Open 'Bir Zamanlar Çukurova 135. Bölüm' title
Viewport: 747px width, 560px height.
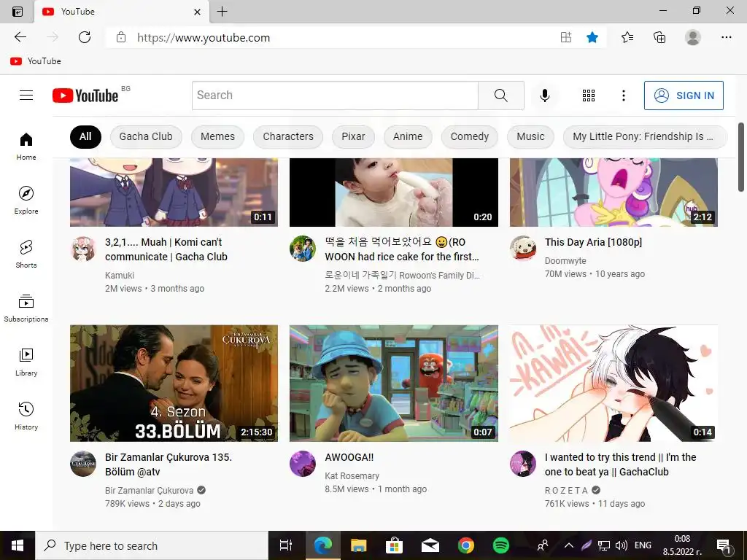pyautogui.click(x=169, y=464)
